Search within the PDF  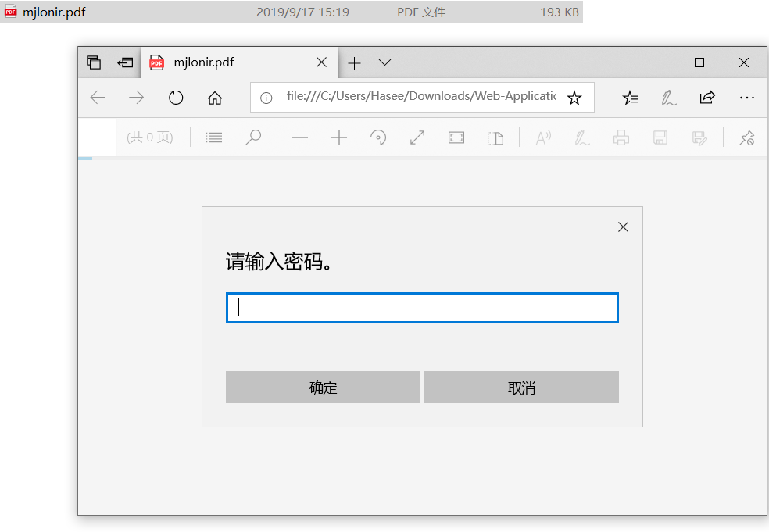253,137
